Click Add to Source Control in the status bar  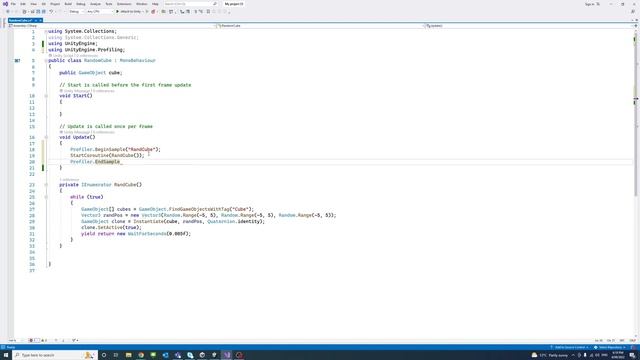(x=569, y=347)
